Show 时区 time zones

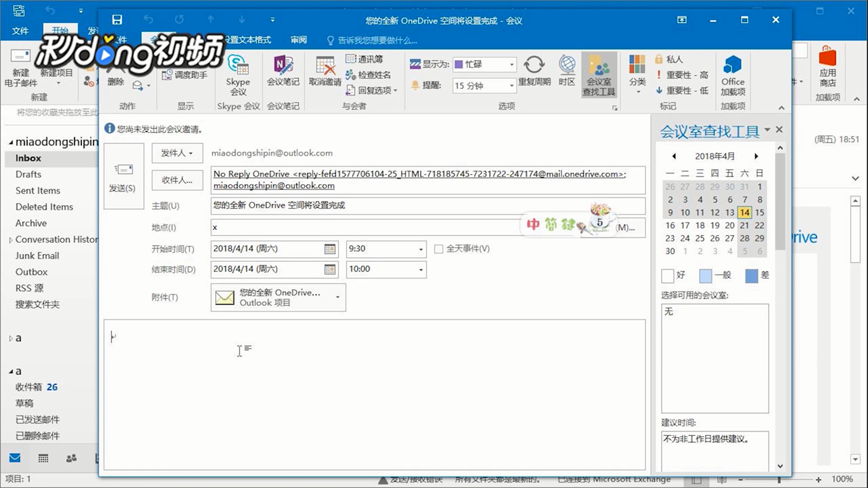(567, 71)
